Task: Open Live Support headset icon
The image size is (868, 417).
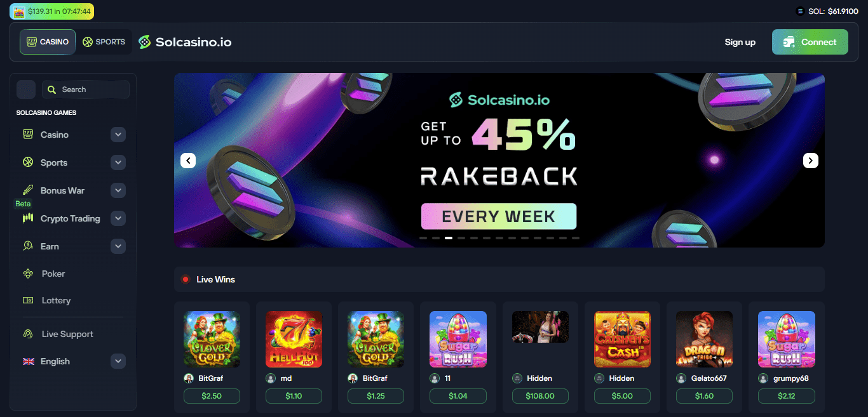Action: pos(28,334)
